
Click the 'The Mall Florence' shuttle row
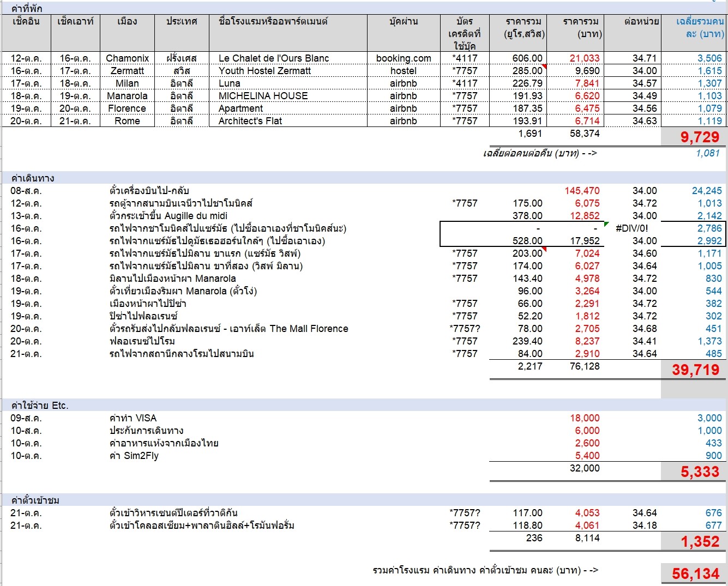coord(229,329)
